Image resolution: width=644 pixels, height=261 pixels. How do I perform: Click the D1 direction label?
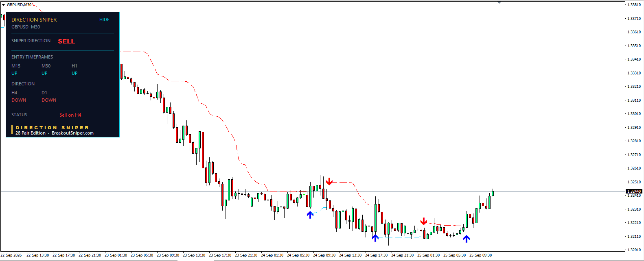pyautogui.click(x=44, y=93)
